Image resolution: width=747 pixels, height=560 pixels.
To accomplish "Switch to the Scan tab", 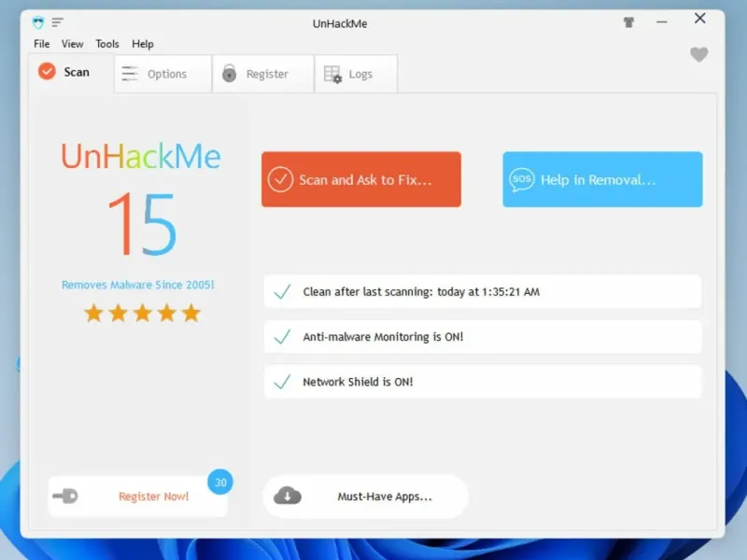I will pos(71,73).
